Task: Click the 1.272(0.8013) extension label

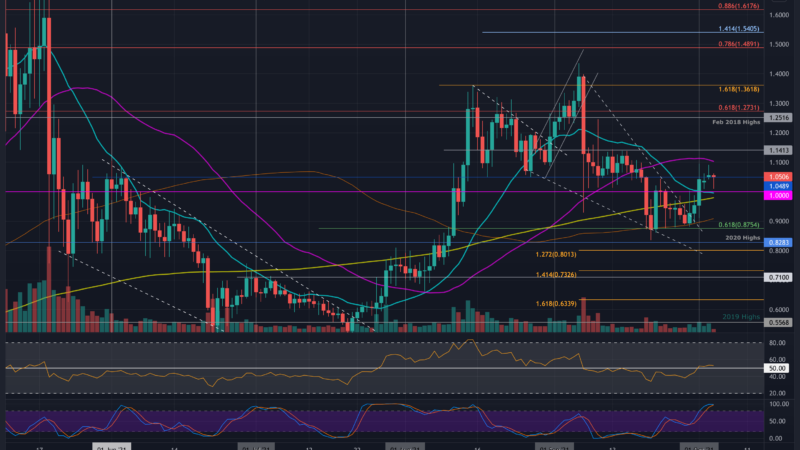Action: pos(556,254)
